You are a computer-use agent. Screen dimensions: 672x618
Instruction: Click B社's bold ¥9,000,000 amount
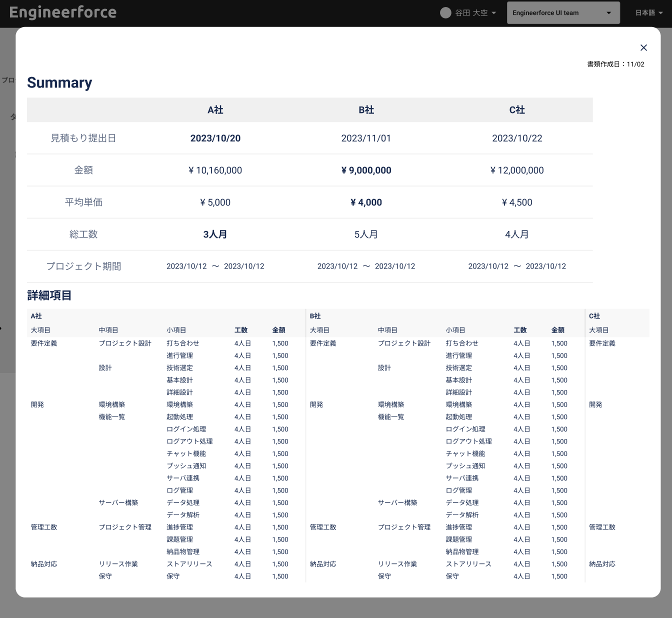366,170
